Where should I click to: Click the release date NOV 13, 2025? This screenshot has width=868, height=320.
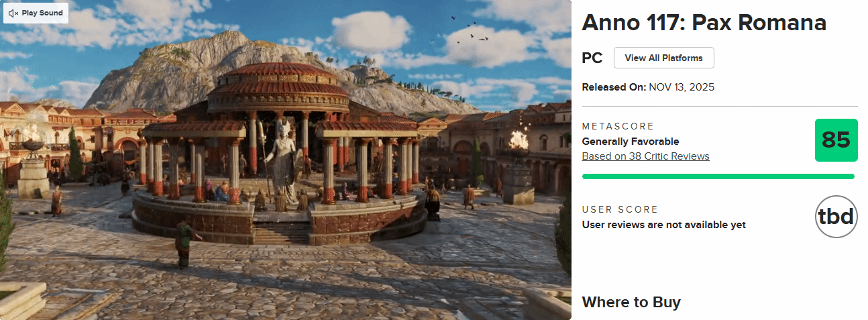pos(682,87)
